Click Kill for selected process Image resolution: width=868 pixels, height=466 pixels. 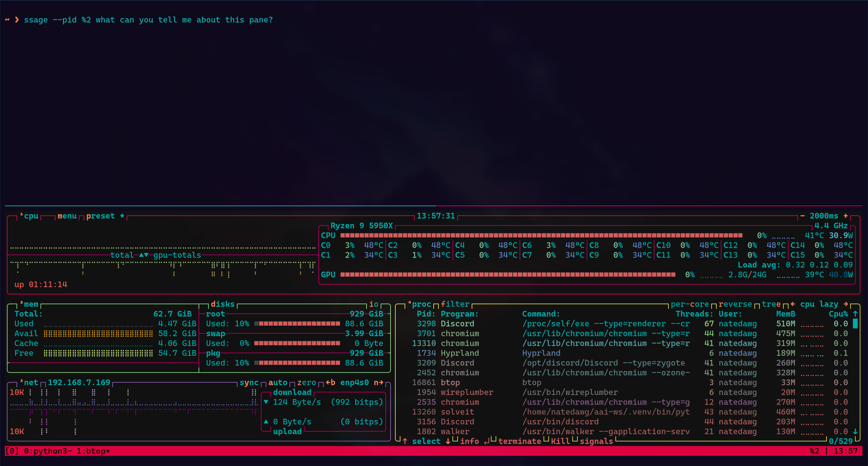coord(560,441)
